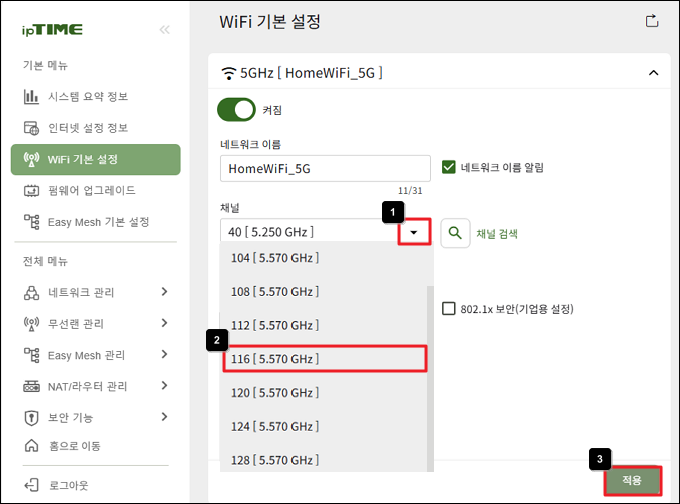This screenshot has height=504, width=680.
Task: Expand the 네트워크 관리 menu
Action: point(164,292)
